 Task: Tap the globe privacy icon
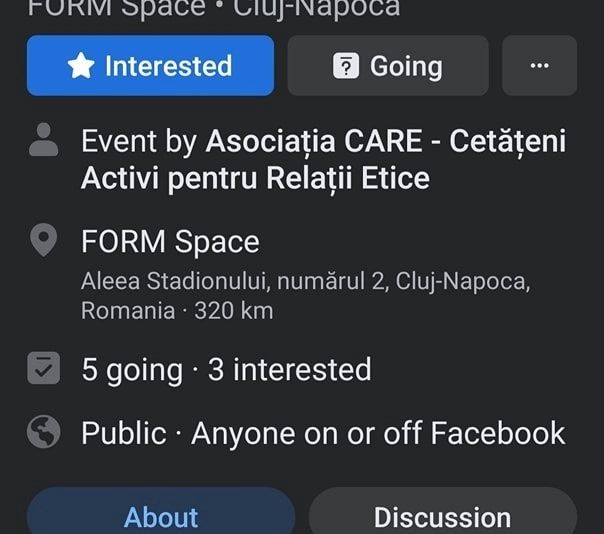click(44, 432)
